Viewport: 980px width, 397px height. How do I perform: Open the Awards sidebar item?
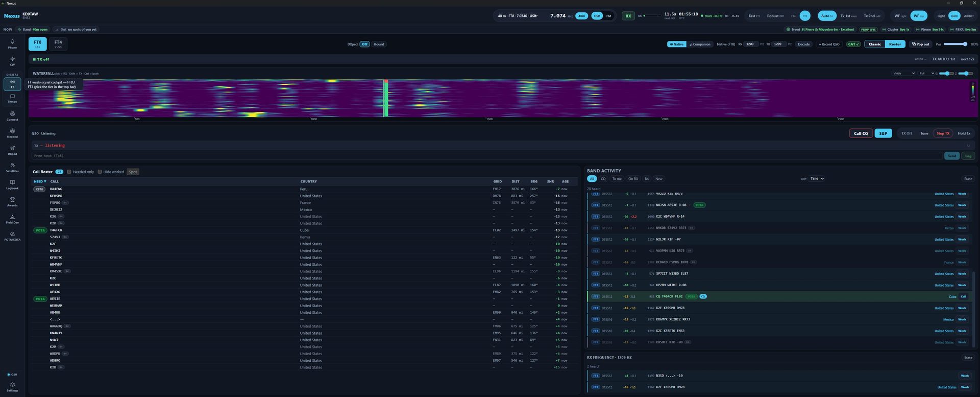[12, 202]
